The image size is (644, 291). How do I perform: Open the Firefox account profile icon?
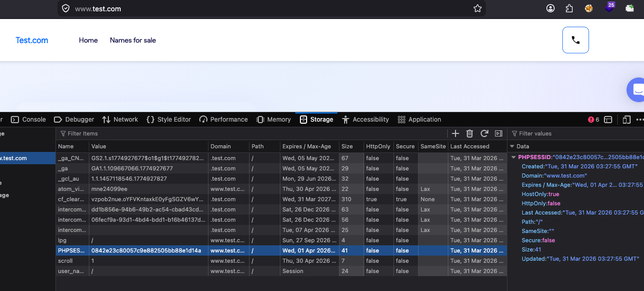pyautogui.click(x=551, y=8)
